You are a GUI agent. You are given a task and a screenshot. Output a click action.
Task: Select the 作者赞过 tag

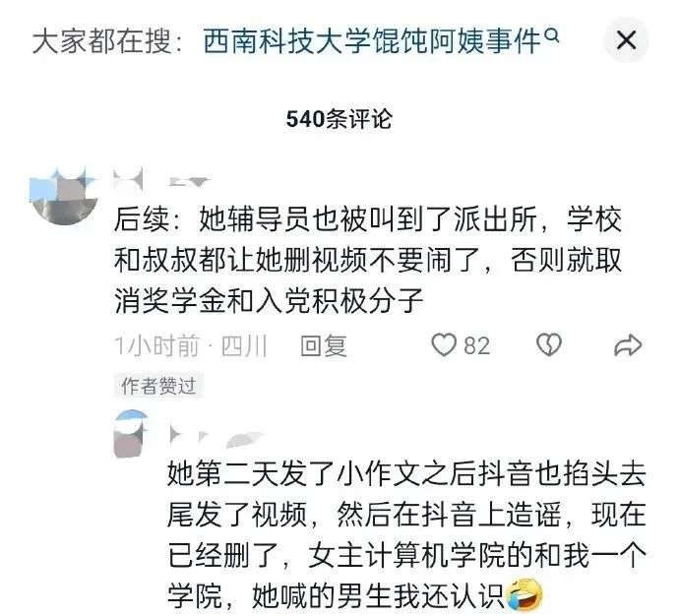158,386
